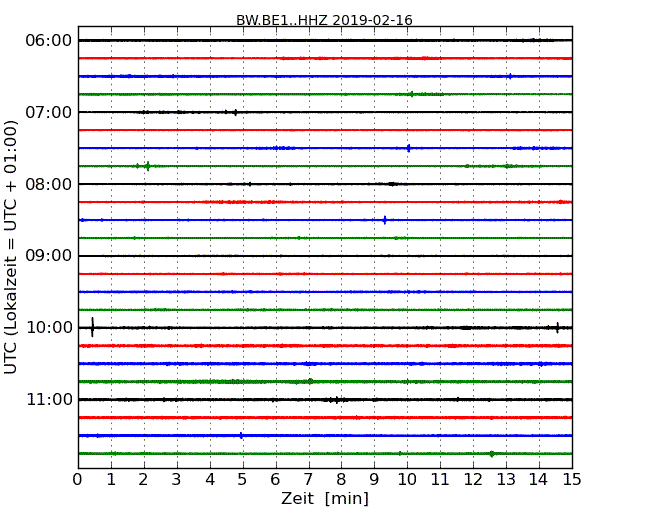Click the x-axis tick label 9
The width and height of the screenshot is (650, 520).
(x=374, y=479)
